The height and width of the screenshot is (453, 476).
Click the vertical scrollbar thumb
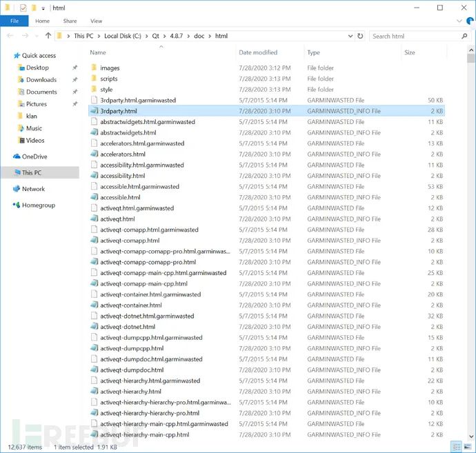pos(471,59)
